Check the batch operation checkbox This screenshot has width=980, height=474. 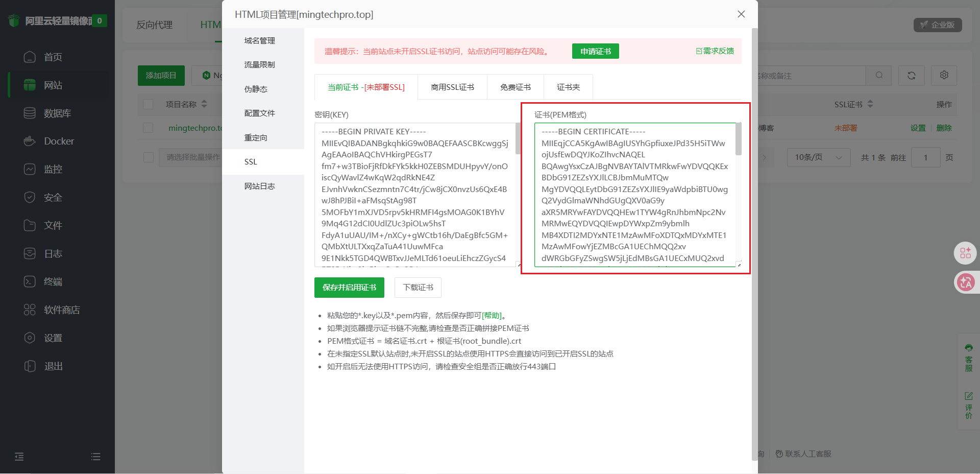(x=149, y=157)
